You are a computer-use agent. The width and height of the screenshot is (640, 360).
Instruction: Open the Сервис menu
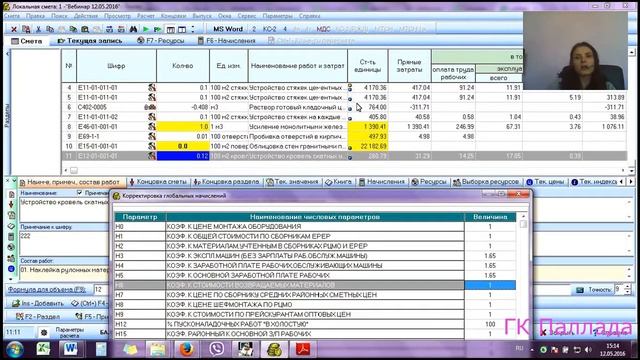click(247, 16)
